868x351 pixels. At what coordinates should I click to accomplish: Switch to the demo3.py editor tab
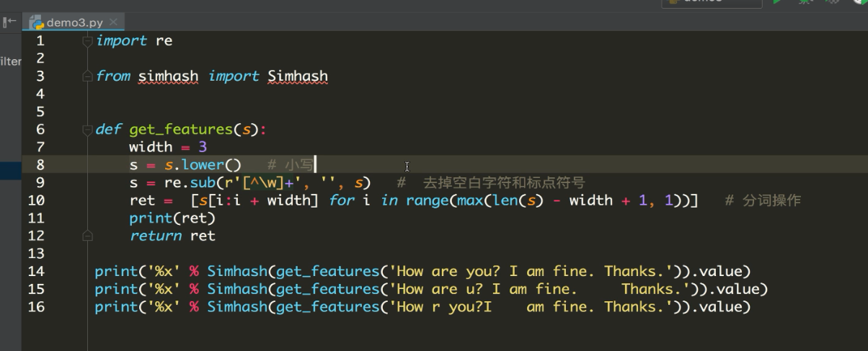[73, 22]
